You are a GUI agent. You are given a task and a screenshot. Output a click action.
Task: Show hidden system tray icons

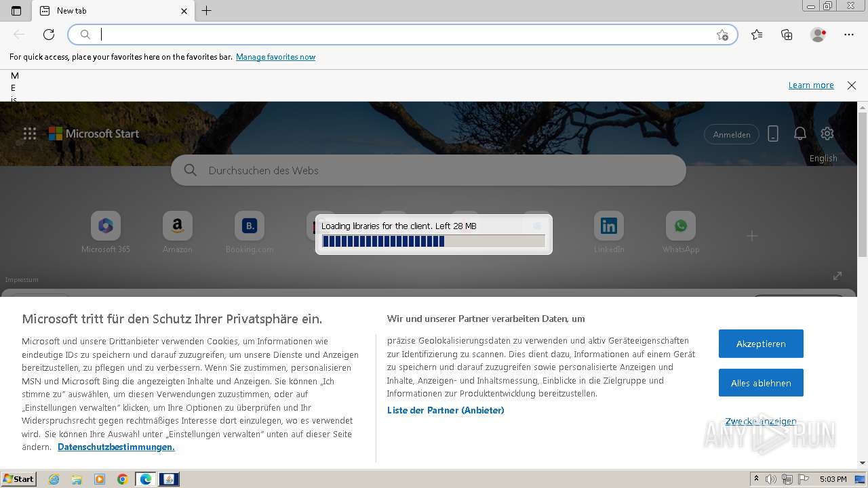tap(757, 479)
